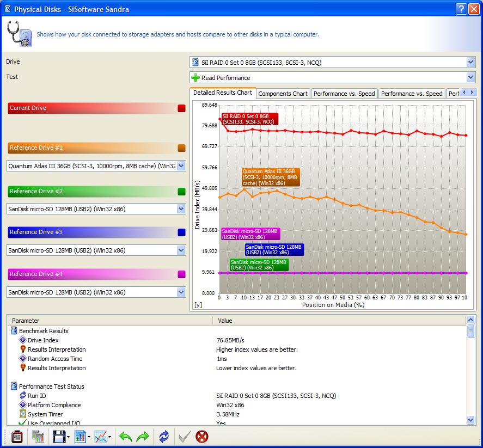Click the blue Reference Drive #3 swatch
This screenshot has width=483, height=448.
[181, 232]
